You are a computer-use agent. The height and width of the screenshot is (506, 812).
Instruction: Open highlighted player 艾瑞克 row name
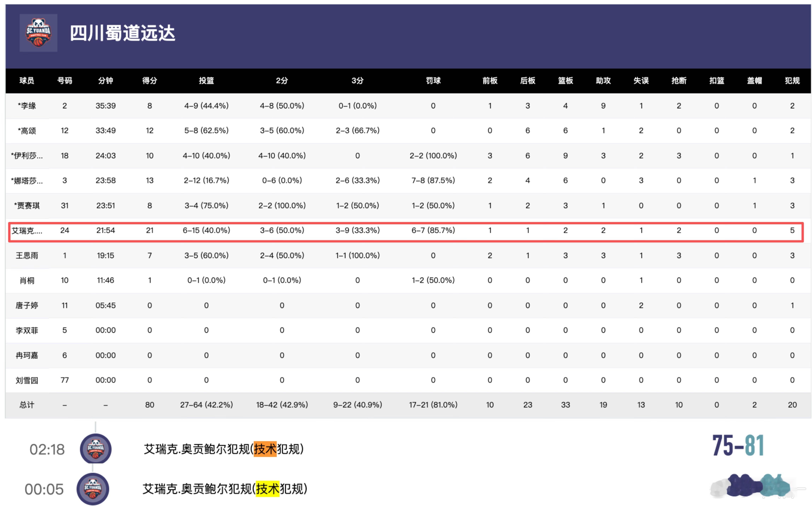27,231
